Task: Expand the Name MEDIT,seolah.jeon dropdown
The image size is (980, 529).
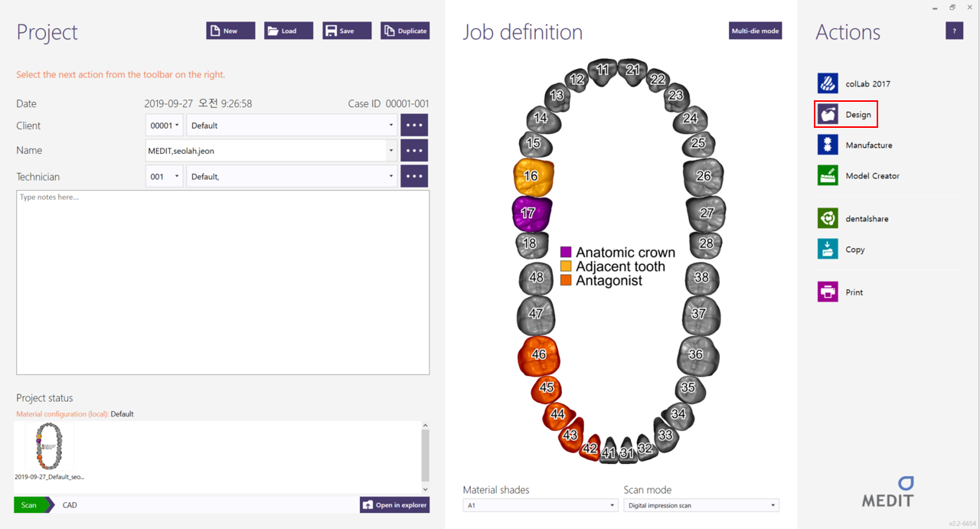Action: 272,150
